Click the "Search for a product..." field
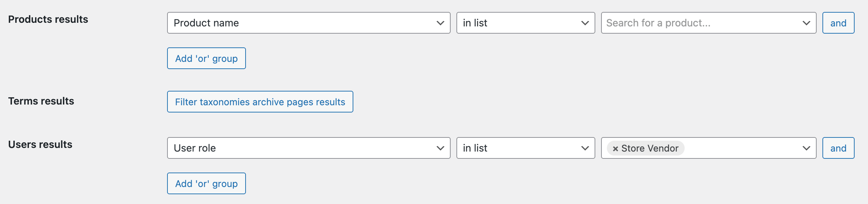The image size is (868, 204). pos(698,23)
